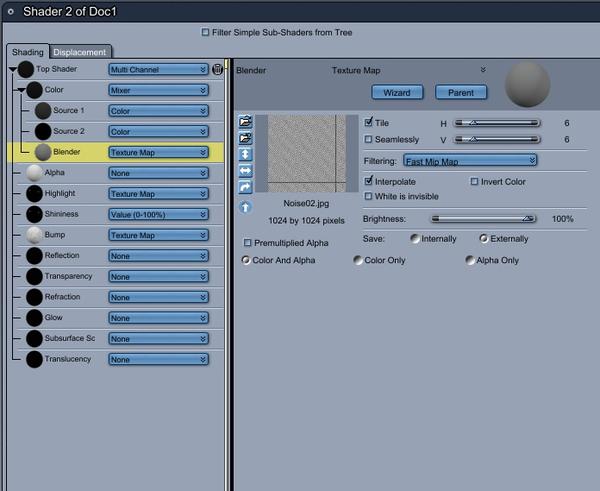Click the Color channel preview sphere
Viewport: 600px width, 491px height.
tap(34, 90)
